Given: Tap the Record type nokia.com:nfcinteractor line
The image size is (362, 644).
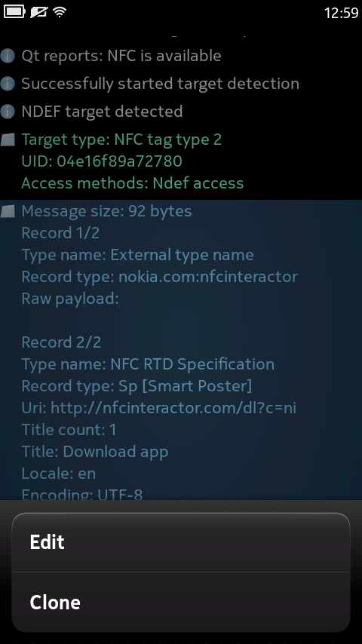Looking at the screenshot, I should pyautogui.click(x=159, y=277).
